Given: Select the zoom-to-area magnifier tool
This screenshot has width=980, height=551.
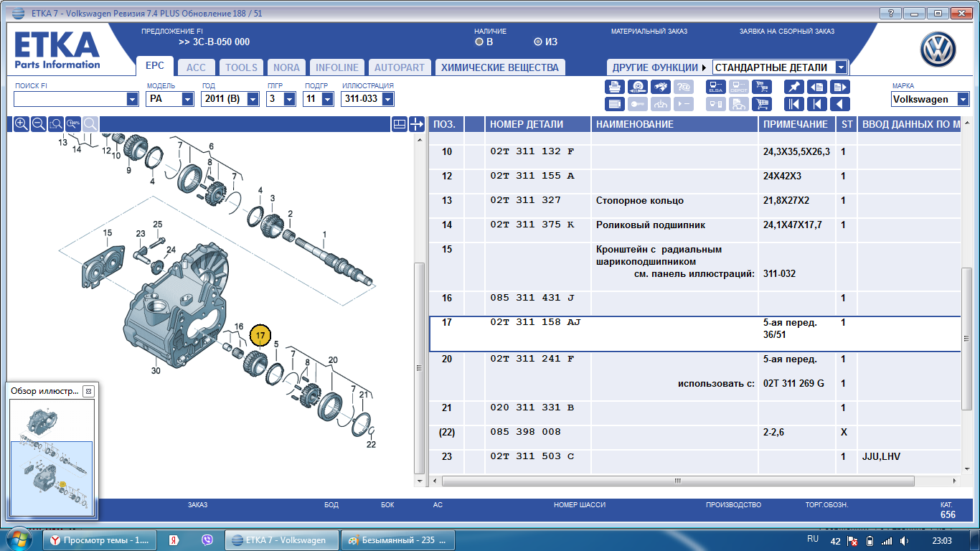Looking at the screenshot, I should pyautogui.click(x=56, y=124).
